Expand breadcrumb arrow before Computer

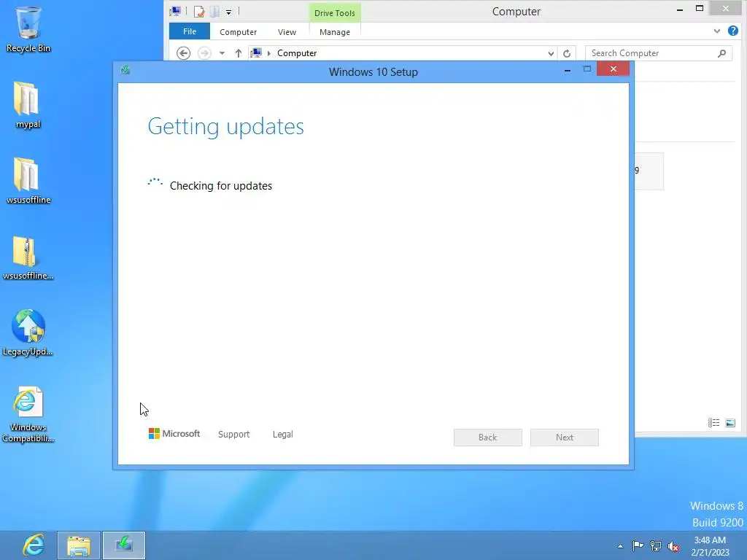[x=269, y=53]
